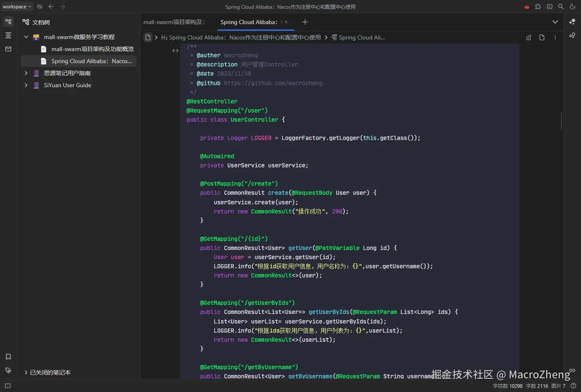Expand the SiYuan User Guide notebook
Screen dimensions: 581x392
[x=26, y=85]
